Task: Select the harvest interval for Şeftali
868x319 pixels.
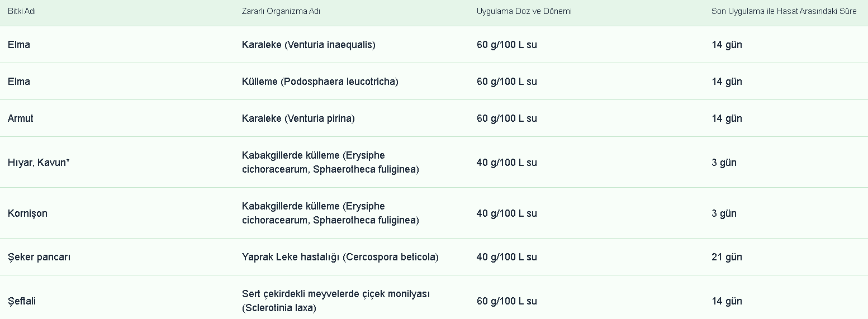Action: point(727,301)
